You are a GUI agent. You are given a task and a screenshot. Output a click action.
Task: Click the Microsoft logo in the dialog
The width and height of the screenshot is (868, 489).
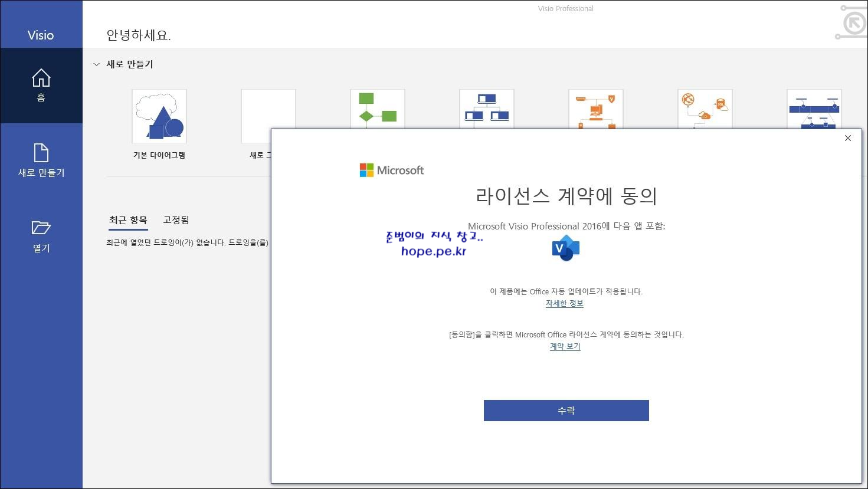coord(392,170)
